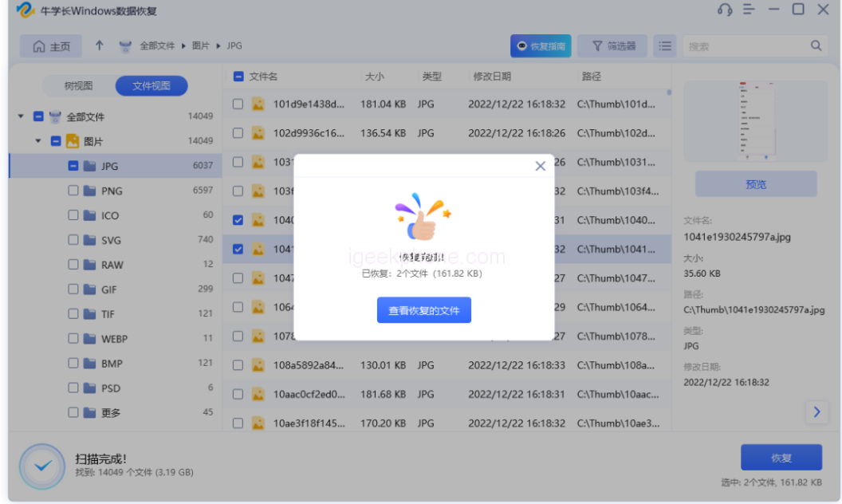842x504 pixels.
Task: Toggle the list view layout icon
Action: point(664,45)
